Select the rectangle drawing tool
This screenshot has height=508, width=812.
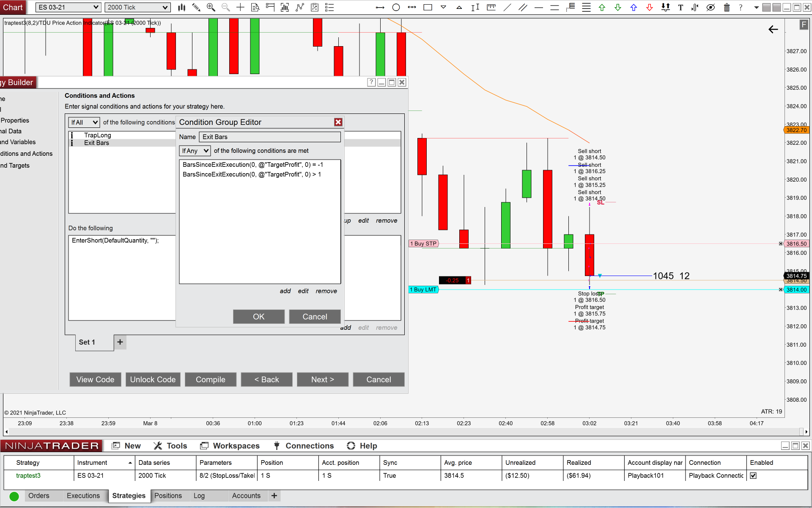(x=428, y=7)
